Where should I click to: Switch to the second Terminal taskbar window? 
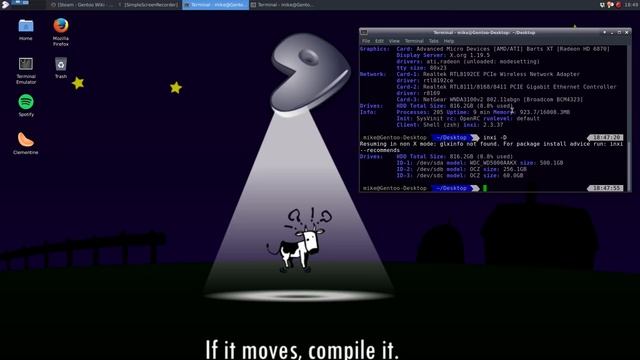click(282, 5)
